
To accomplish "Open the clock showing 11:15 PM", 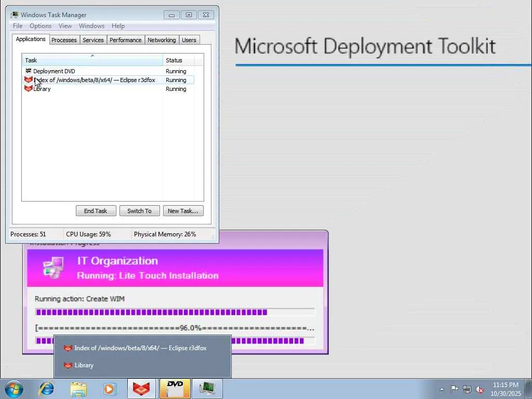I will [x=506, y=385].
